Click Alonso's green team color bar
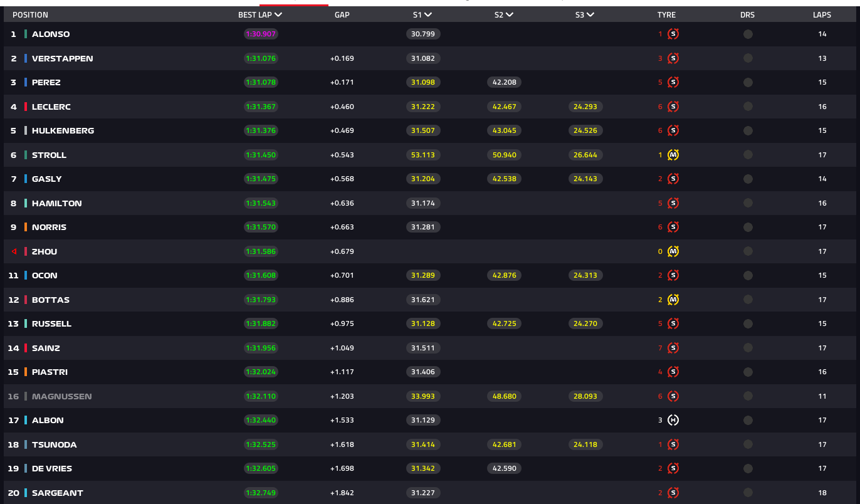 pos(26,34)
